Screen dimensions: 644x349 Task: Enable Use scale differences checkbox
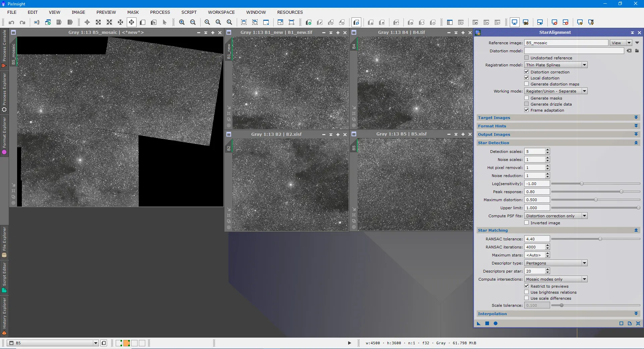point(527,298)
